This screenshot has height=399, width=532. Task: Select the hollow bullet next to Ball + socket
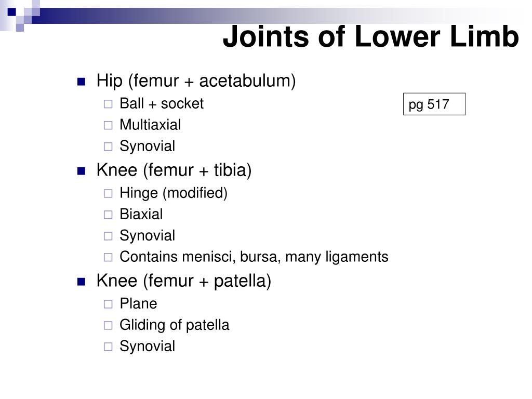pyautogui.click(x=108, y=104)
